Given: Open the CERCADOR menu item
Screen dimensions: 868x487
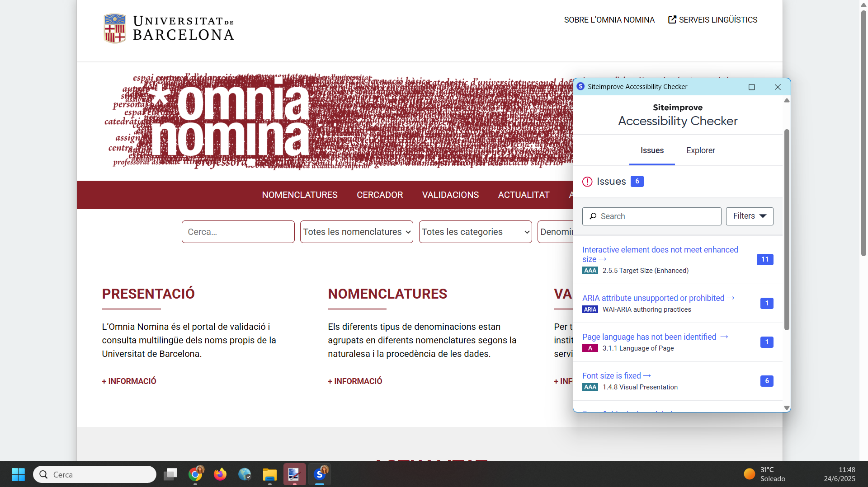Looking at the screenshot, I should tap(380, 195).
